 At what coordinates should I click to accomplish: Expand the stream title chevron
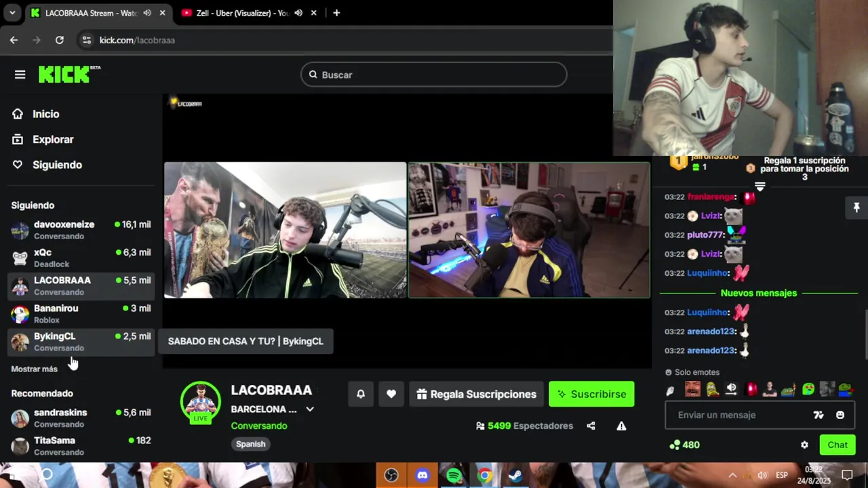[x=310, y=409]
